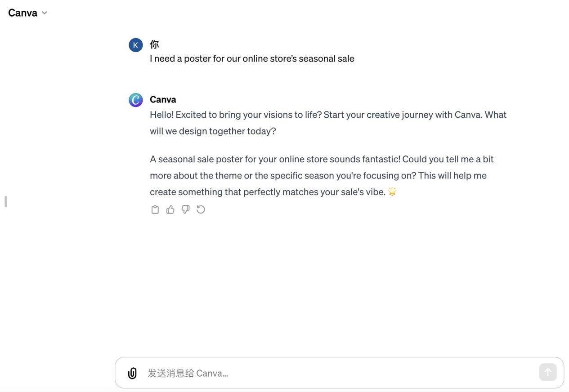Click the user message about seasonal sale poster
The width and height of the screenshot is (569, 392).
click(x=252, y=58)
